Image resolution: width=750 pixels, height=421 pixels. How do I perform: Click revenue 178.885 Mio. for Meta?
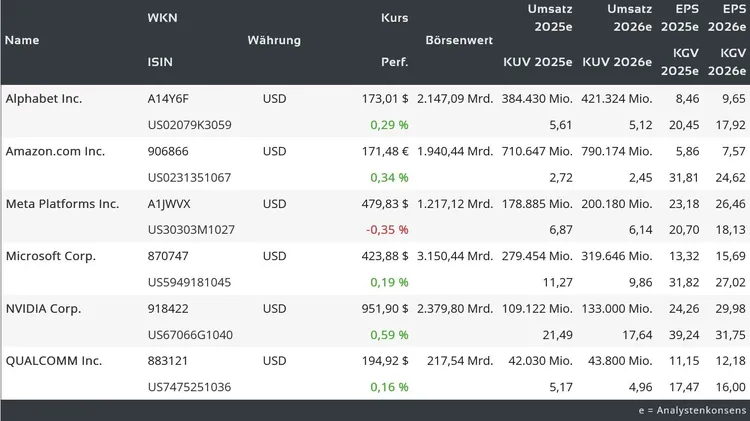click(x=537, y=204)
